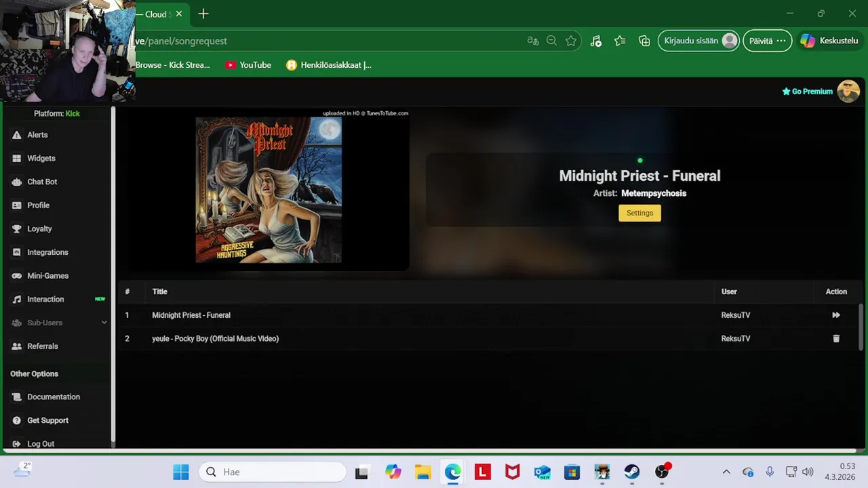This screenshot has height=488, width=868.
Task: Click the microphone tray icon
Action: click(x=770, y=472)
